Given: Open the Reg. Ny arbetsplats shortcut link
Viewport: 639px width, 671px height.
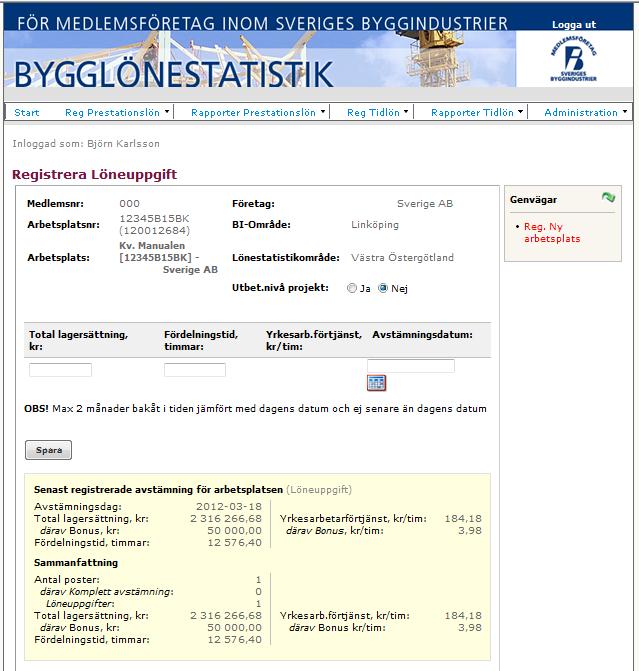Looking at the screenshot, I should [552, 232].
